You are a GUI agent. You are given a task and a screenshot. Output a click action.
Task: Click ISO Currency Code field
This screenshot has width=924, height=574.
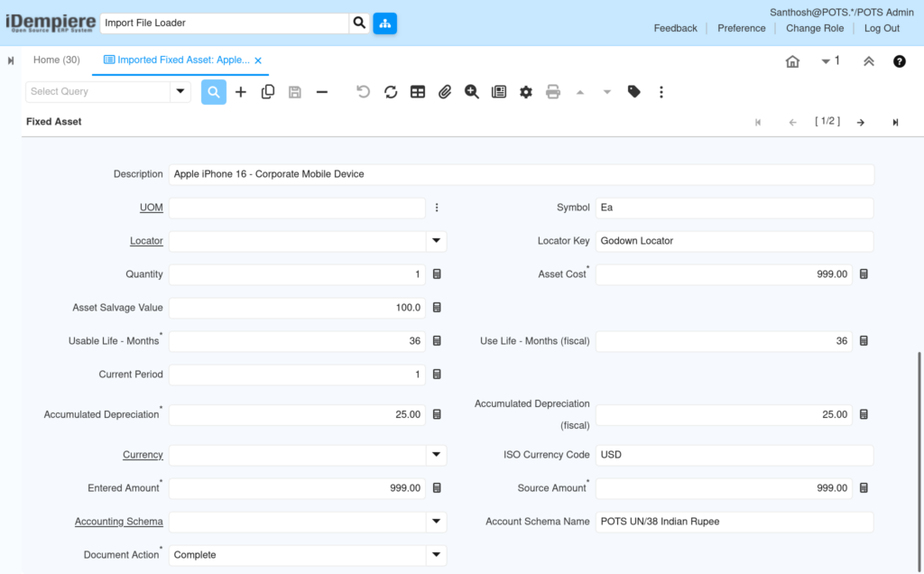[735, 455]
